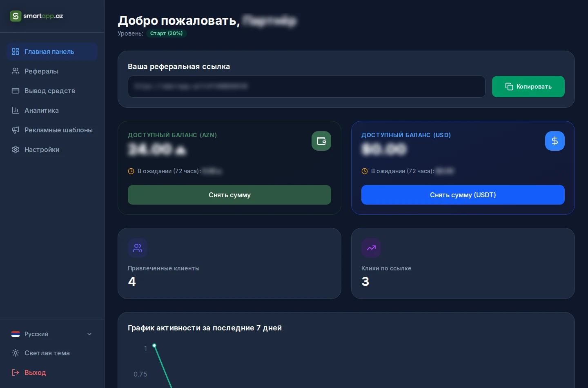The image size is (588, 388).
Task: Navigate to Аналитика
Action: pyautogui.click(x=52, y=110)
